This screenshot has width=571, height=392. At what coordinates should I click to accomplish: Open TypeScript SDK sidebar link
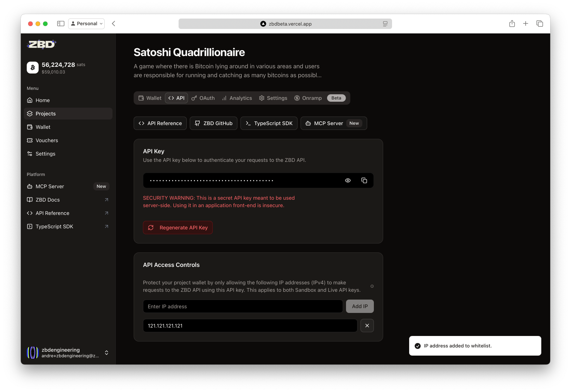pos(68,226)
